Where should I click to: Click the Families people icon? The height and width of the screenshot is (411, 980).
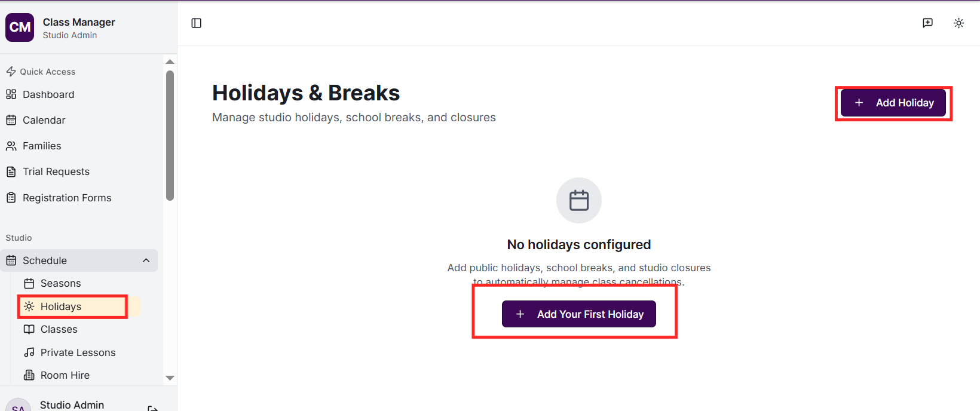coord(11,146)
